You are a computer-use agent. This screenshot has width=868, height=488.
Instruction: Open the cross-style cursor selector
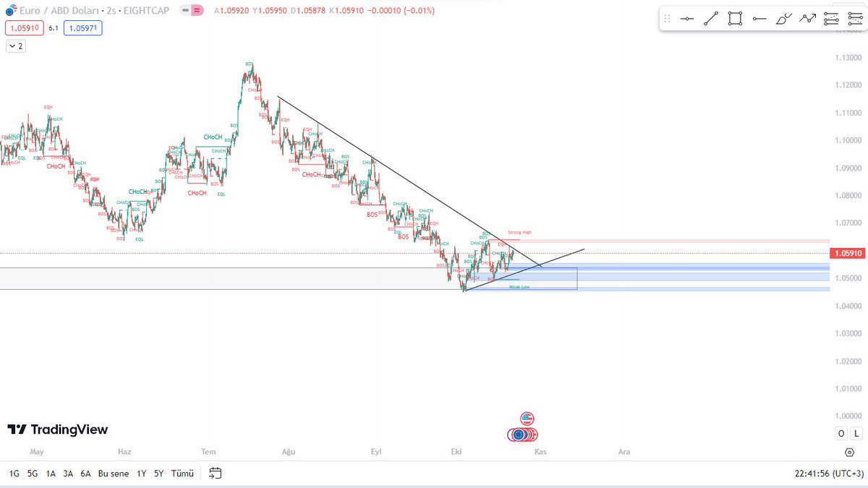[x=687, y=18]
